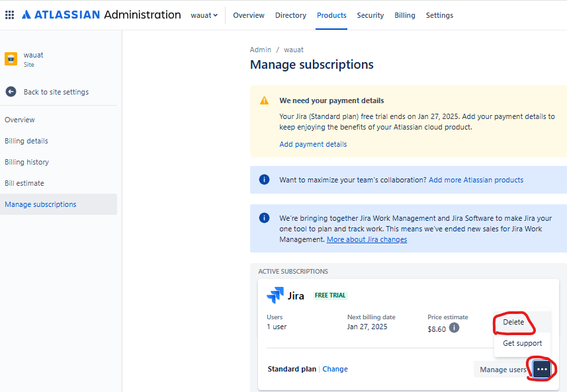Click Add payment details link
567x392 pixels.
point(313,144)
